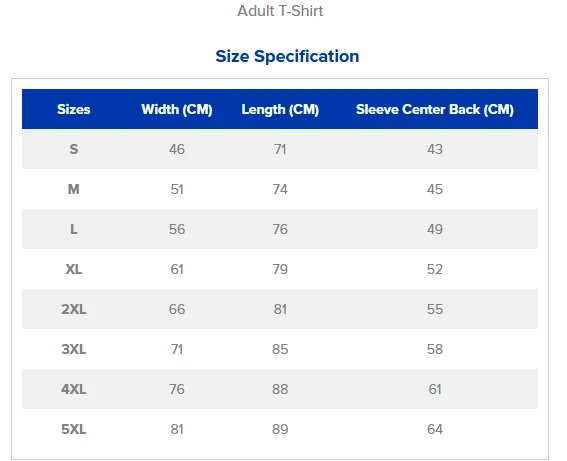Click width value 66 for size 2XL
The height and width of the screenshot is (461, 567).
177,309
